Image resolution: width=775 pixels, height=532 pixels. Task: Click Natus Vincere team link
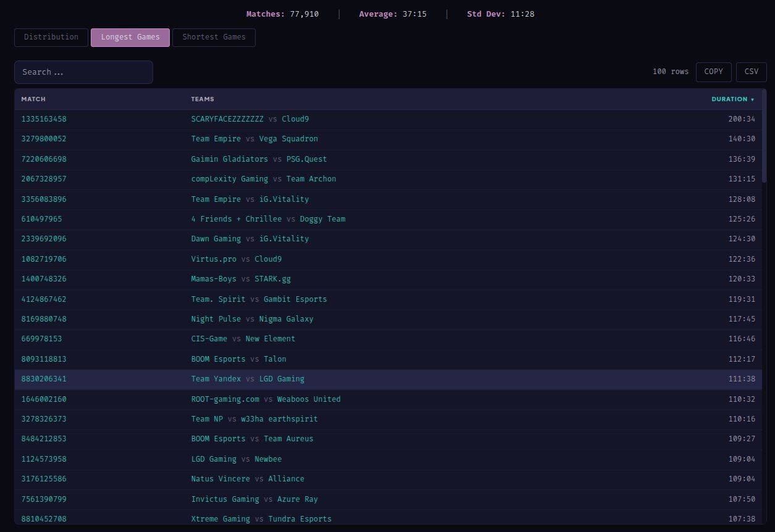pos(220,479)
